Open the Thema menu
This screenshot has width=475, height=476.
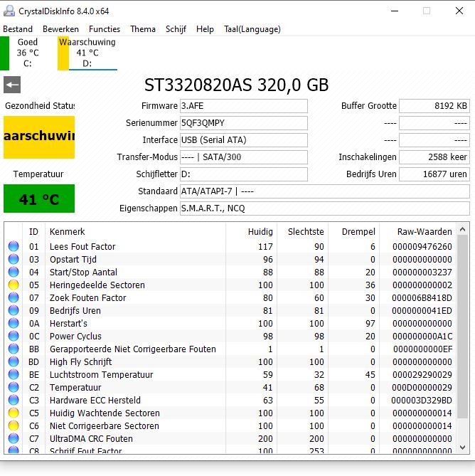coord(143,29)
